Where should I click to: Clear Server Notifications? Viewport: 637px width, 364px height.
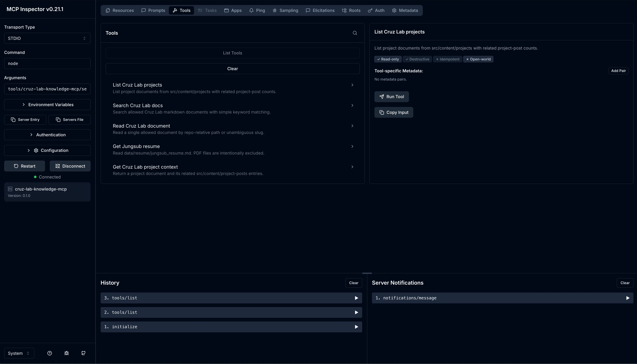(x=625, y=283)
